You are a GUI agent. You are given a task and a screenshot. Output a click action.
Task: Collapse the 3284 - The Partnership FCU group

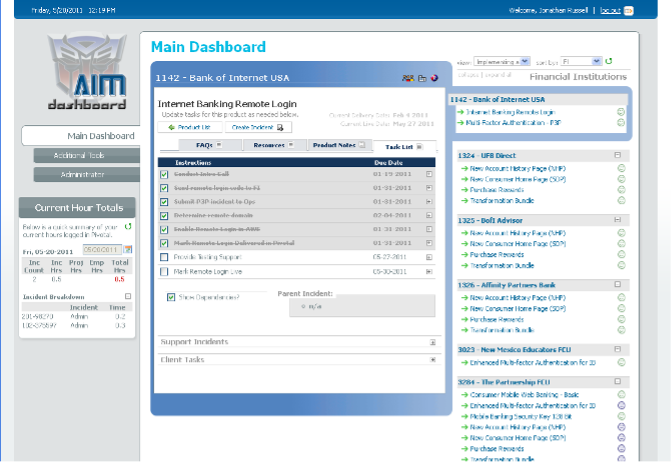click(618, 381)
